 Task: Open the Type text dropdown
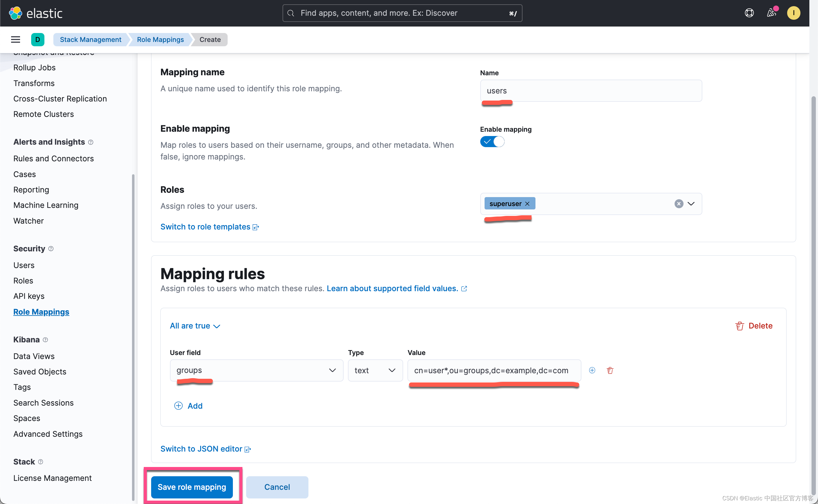375,370
